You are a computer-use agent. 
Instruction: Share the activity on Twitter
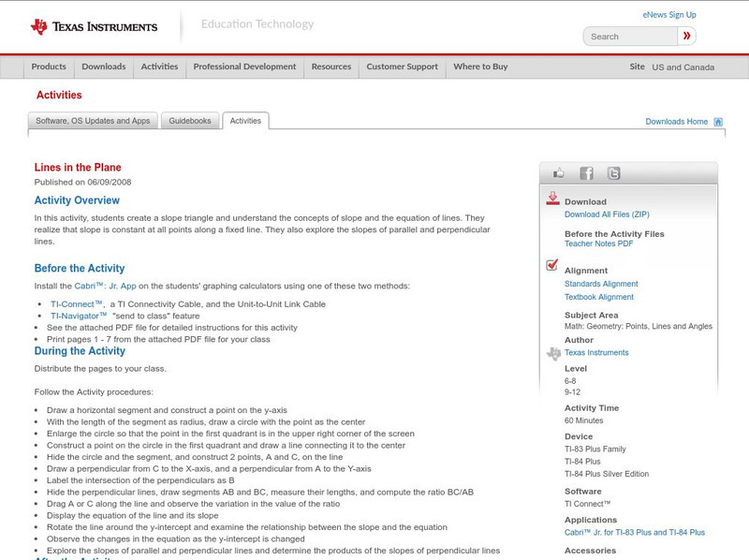pyautogui.click(x=613, y=173)
